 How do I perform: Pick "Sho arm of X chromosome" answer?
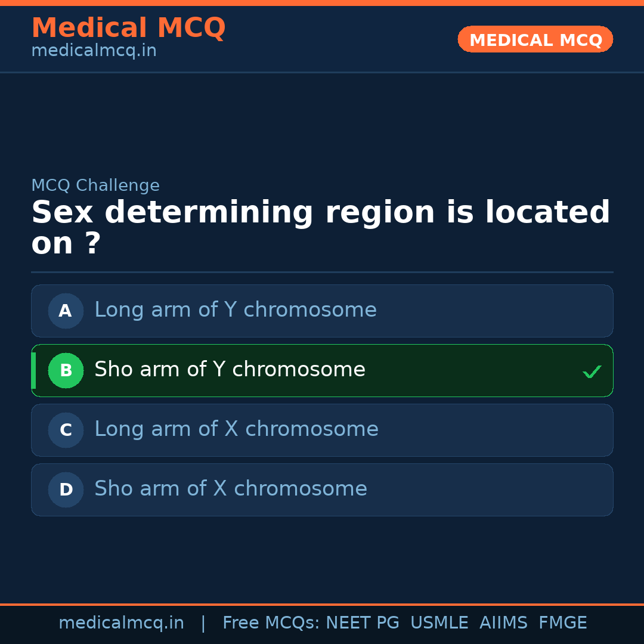(230, 489)
